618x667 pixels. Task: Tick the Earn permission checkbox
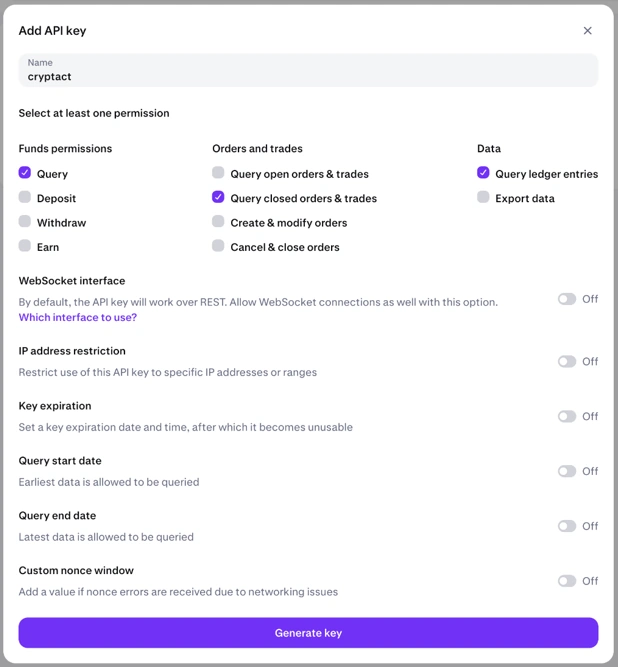25,245
